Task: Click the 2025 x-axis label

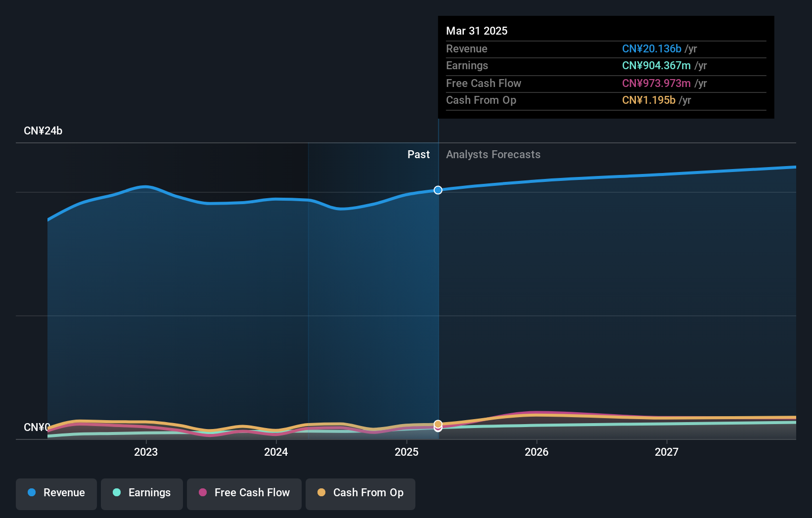Action: [x=406, y=452]
